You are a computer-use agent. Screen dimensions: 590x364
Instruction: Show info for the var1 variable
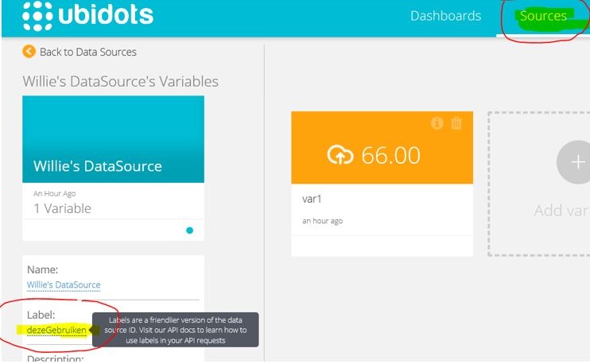pyautogui.click(x=437, y=123)
